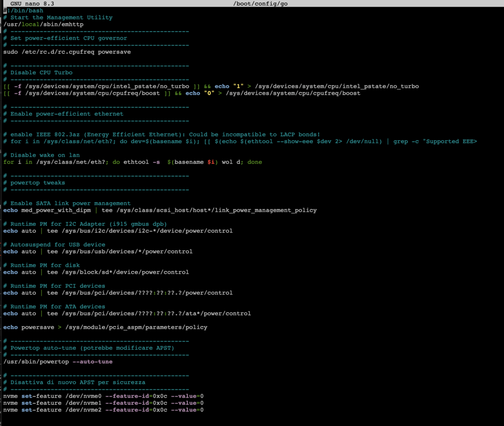Viewport: 504px width, 426px height.
Task: Click the '# Powertop auto-tune' comment line
Action: 89,348
